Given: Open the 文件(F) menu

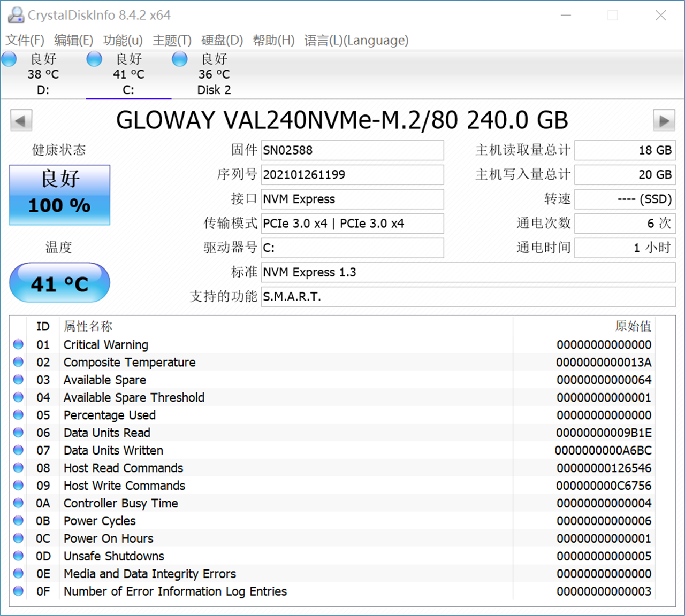Looking at the screenshot, I should [x=24, y=40].
